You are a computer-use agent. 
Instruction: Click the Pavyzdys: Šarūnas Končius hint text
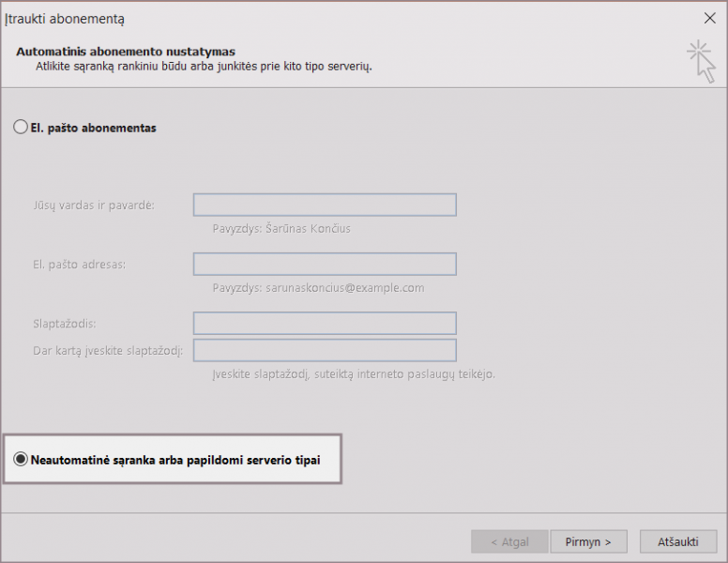pos(281,228)
